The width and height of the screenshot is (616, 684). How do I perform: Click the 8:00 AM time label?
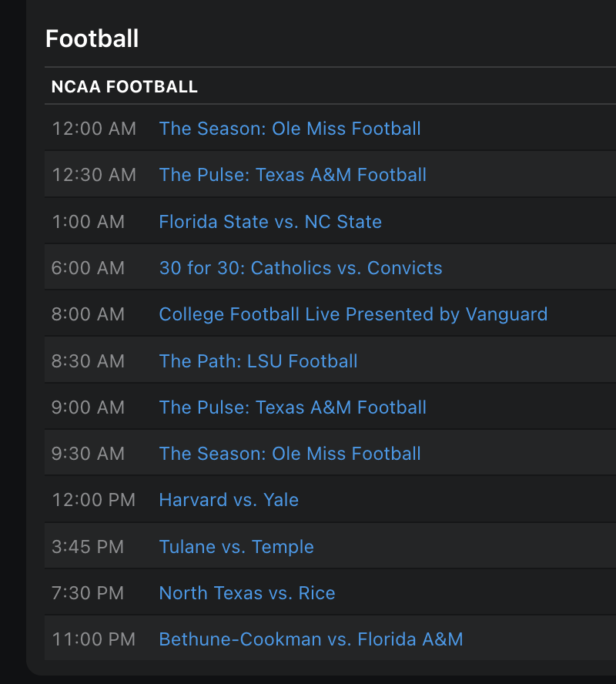click(88, 314)
